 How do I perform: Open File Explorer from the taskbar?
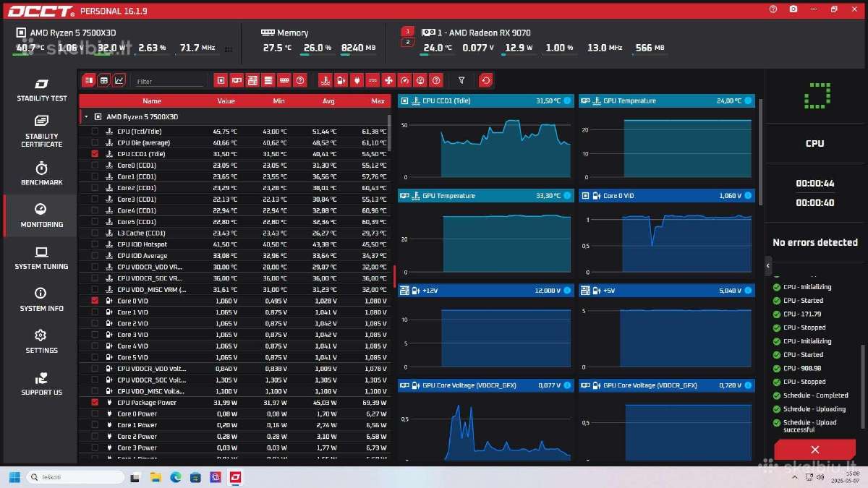(x=155, y=477)
